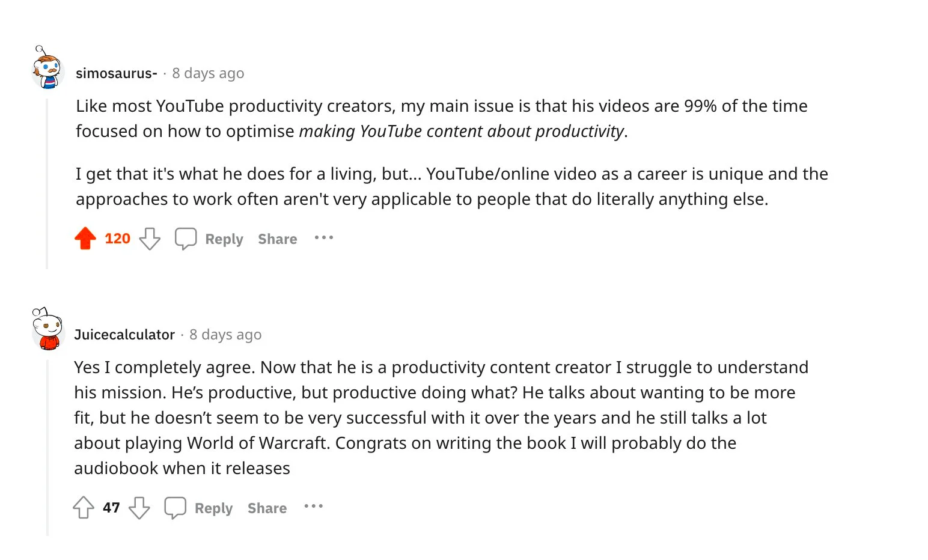The width and height of the screenshot is (928, 560).
Task: Open simosaurus- avatar profile
Action: click(x=48, y=67)
